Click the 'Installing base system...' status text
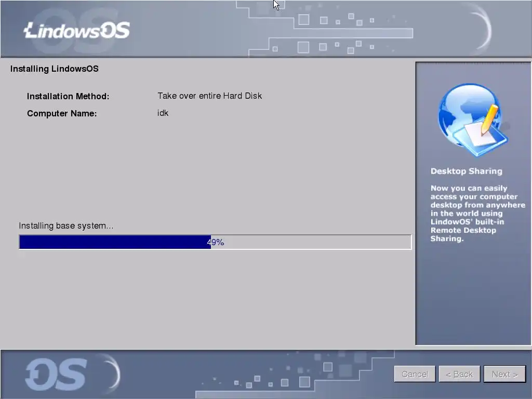 tap(66, 225)
